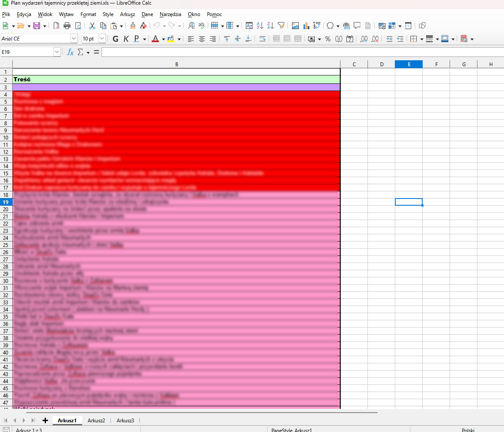This screenshot has height=432, width=504.
Task: Click the Export as PDF icon
Action: (56, 26)
